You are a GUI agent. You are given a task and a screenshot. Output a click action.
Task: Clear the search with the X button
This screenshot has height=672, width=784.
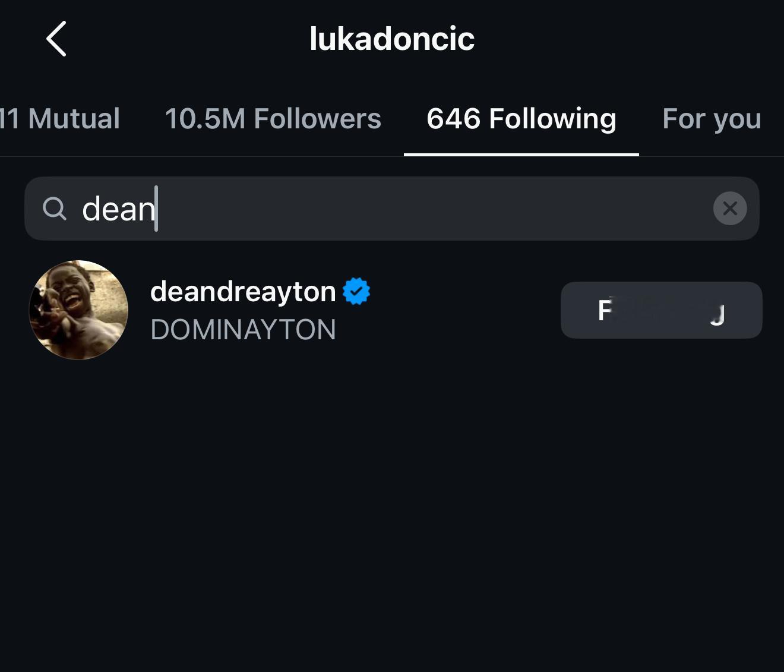(730, 209)
